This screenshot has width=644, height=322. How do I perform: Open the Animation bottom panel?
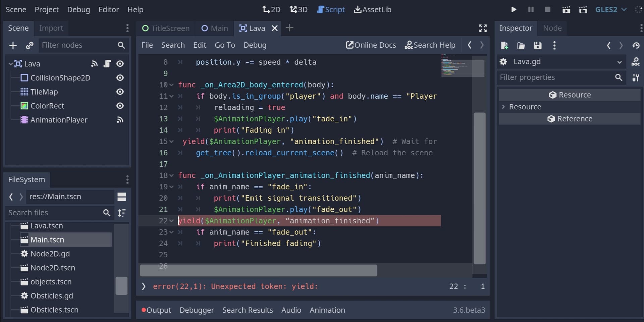point(327,310)
